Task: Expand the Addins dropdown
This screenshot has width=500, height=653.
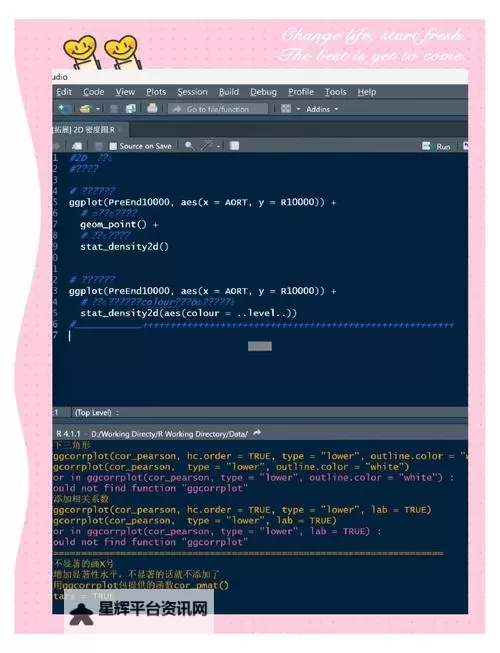Action: click(x=322, y=109)
